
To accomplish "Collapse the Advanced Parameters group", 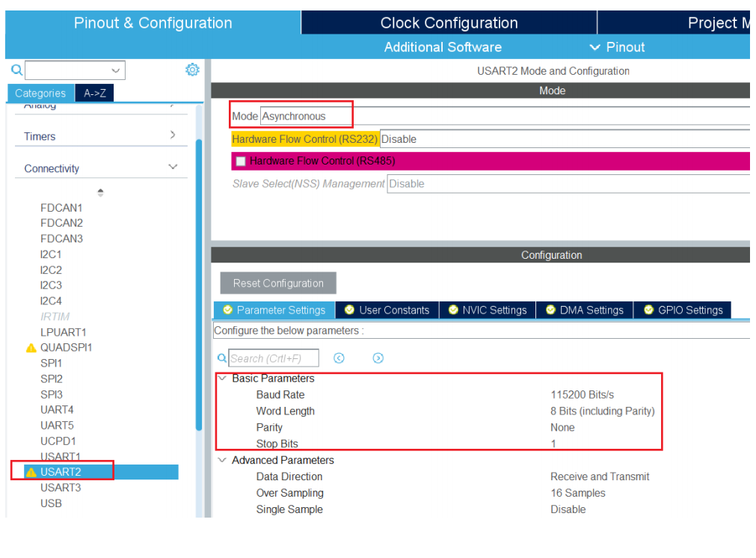I will [x=222, y=460].
